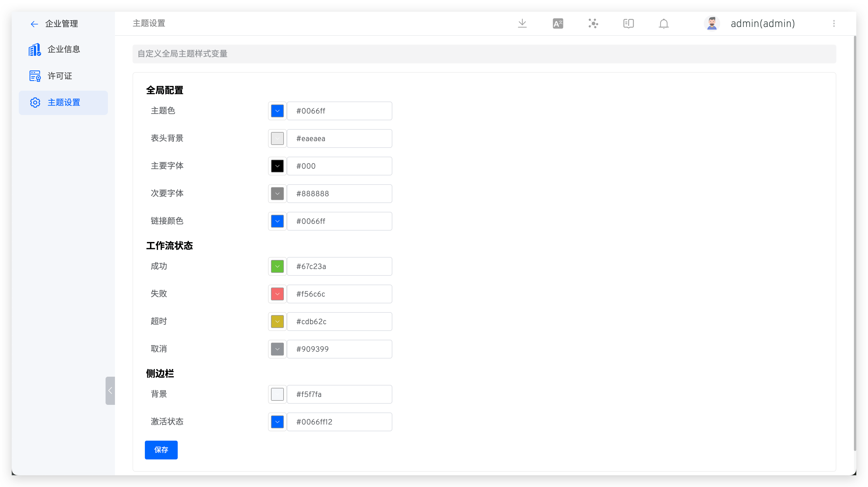
Task: Open the documentation book icon
Action: click(x=628, y=23)
